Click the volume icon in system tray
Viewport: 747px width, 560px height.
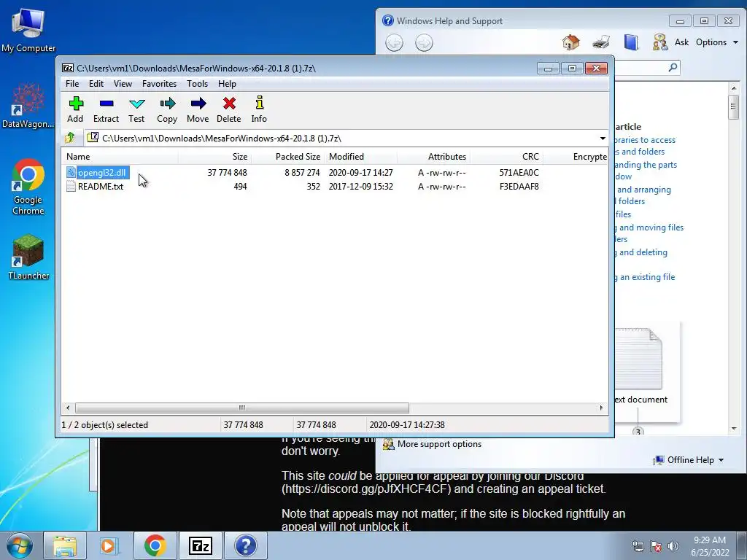[673, 546]
